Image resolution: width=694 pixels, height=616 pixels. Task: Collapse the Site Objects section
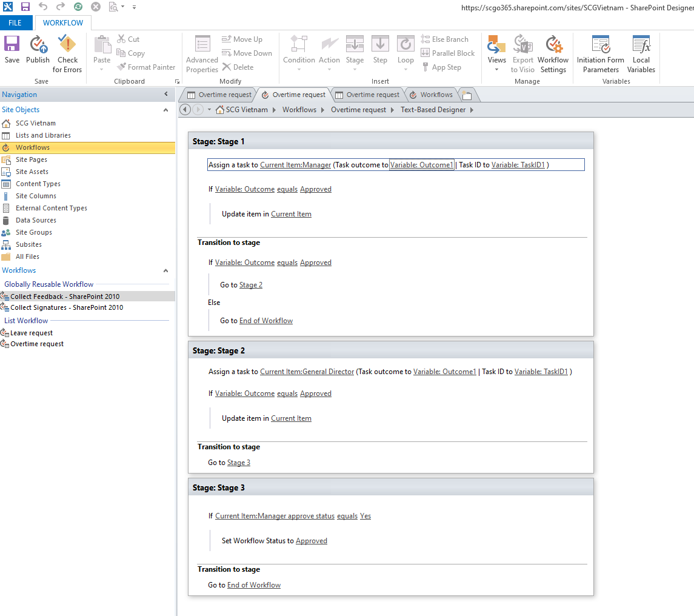tap(166, 110)
